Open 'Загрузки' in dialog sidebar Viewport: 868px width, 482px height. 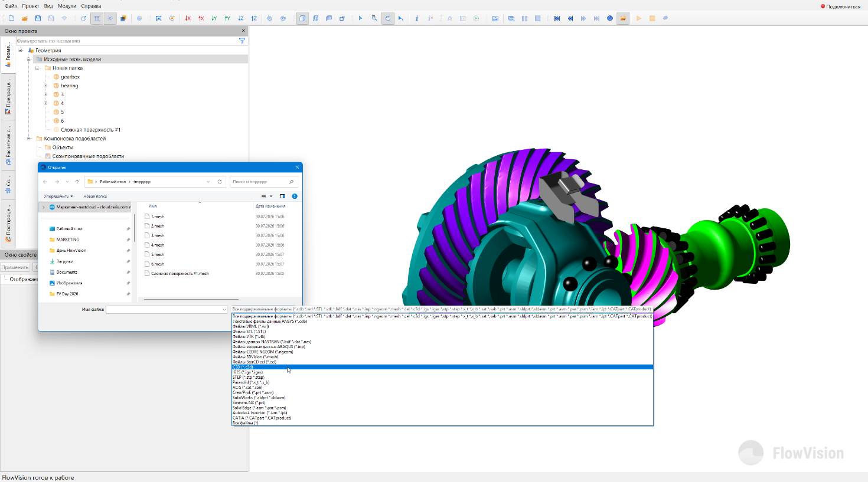click(x=64, y=261)
